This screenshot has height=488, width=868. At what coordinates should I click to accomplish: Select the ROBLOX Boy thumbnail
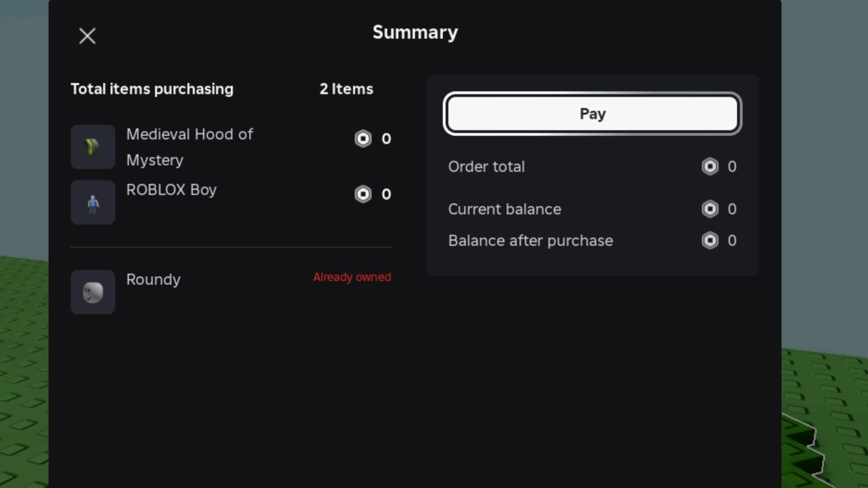[x=93, y=202]
